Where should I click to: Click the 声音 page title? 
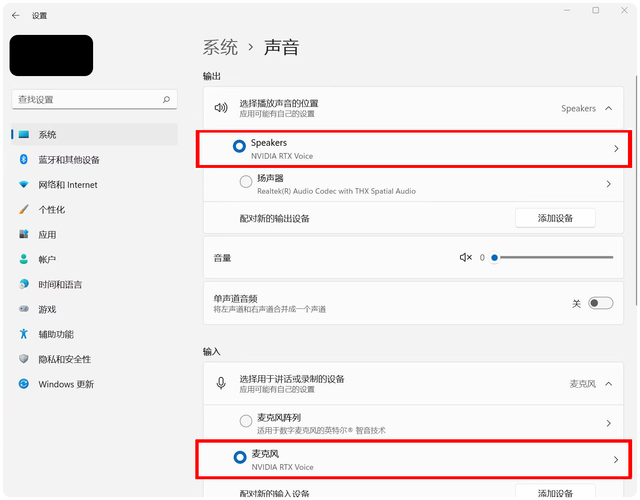[281, 47]
